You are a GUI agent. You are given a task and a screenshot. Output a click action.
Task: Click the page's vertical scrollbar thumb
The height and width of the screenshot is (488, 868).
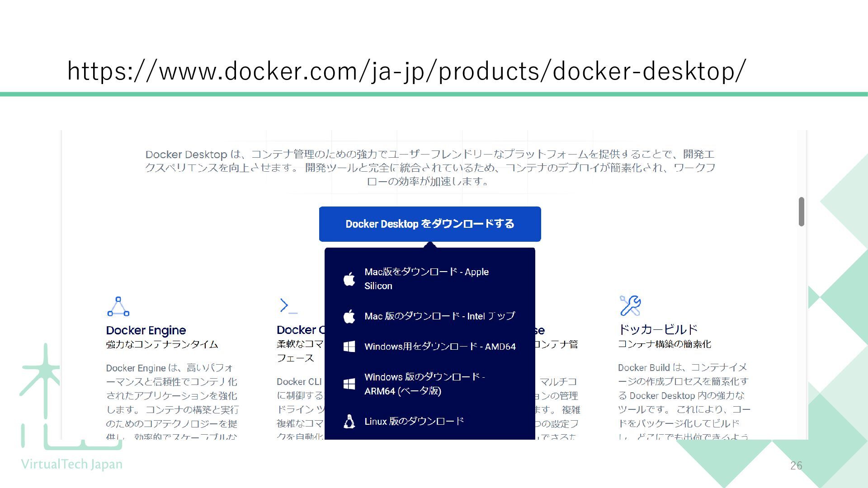(802, 211)
